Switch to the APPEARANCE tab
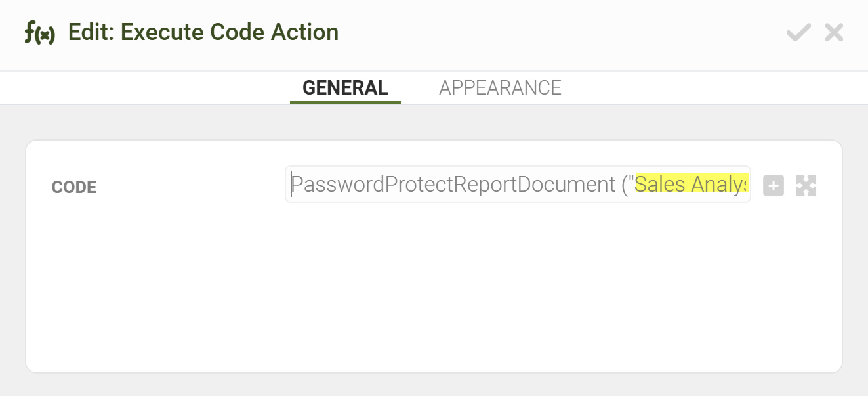868x396 pixels. tap(500, 88)
